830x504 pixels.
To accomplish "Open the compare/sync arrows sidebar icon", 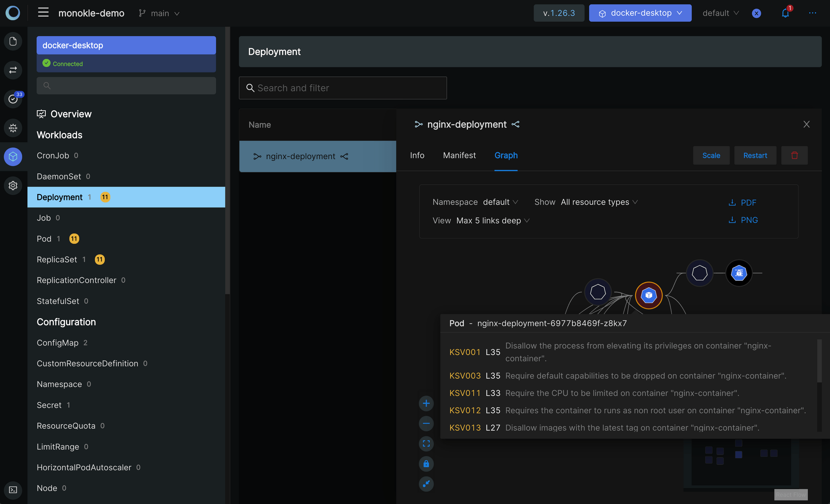I will click(13, 70).
